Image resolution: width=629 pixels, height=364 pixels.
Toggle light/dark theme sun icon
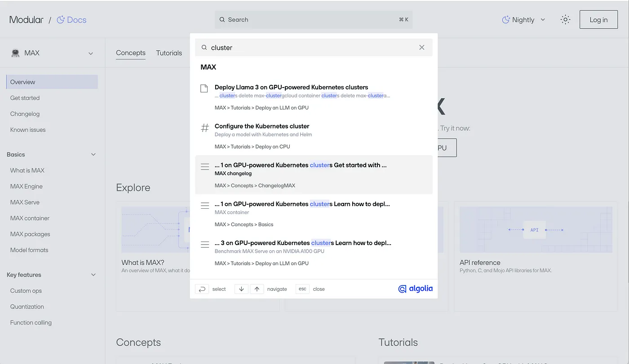pyautogui.click(x=565, y=20)
